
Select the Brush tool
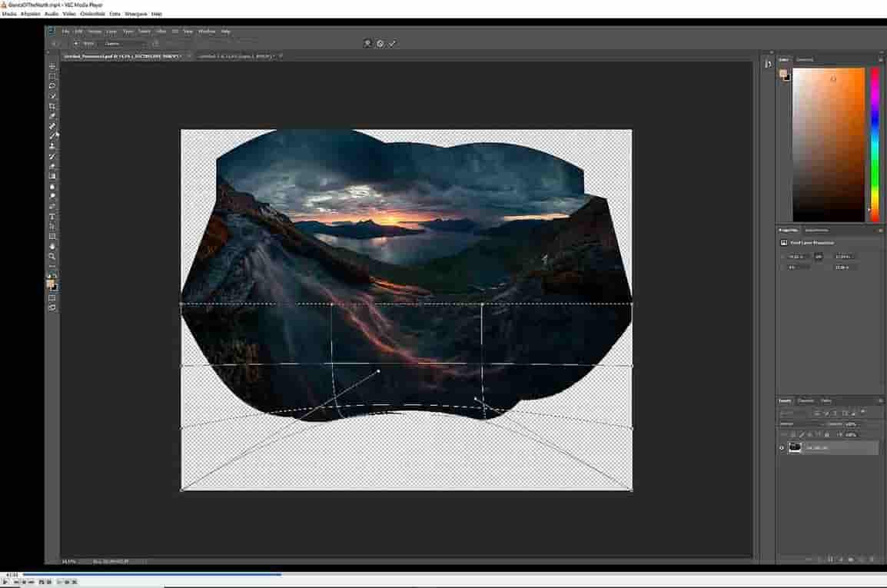point(52,136)
